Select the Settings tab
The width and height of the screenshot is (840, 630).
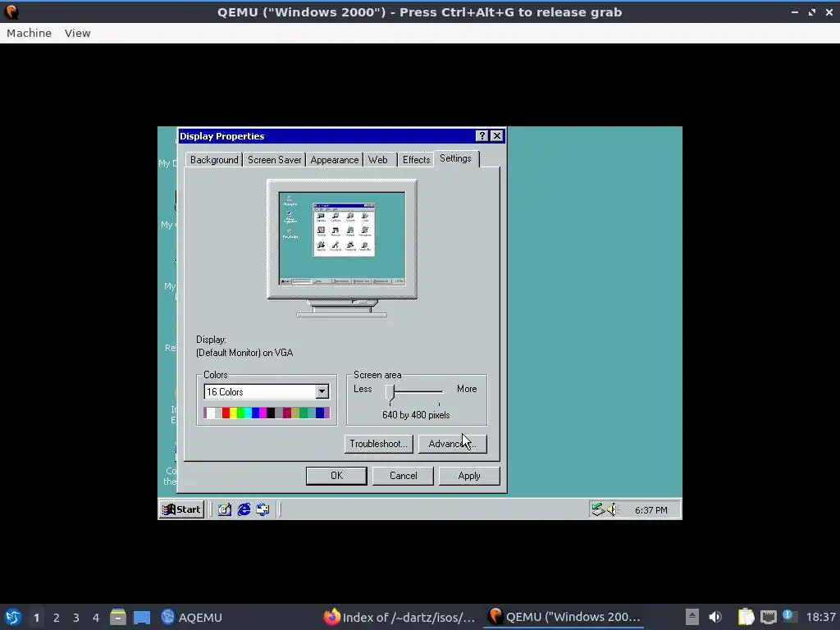tap(455, 158)
